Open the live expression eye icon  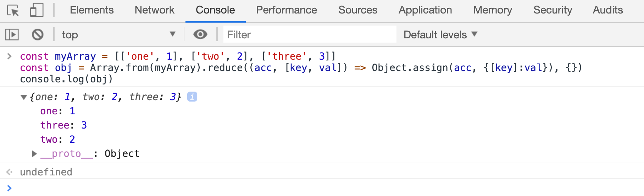click(x=200, y=34)
